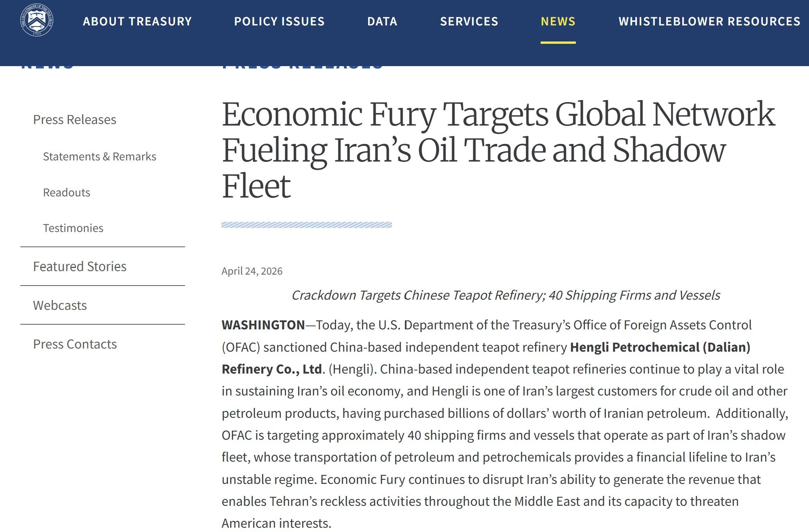Open the Testimonies sidebar link
809x532 pixels.
click(73, 228)
